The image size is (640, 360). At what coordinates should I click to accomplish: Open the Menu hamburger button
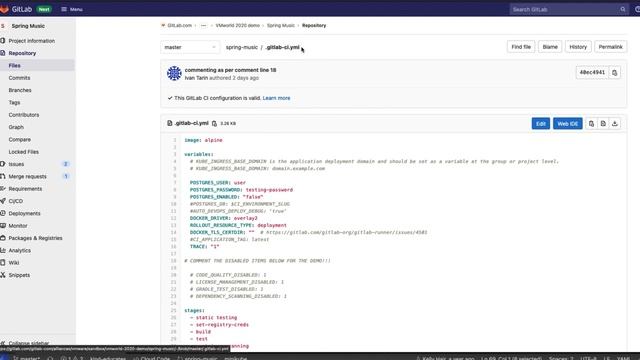pyautogui.click(x=72, y=9)
